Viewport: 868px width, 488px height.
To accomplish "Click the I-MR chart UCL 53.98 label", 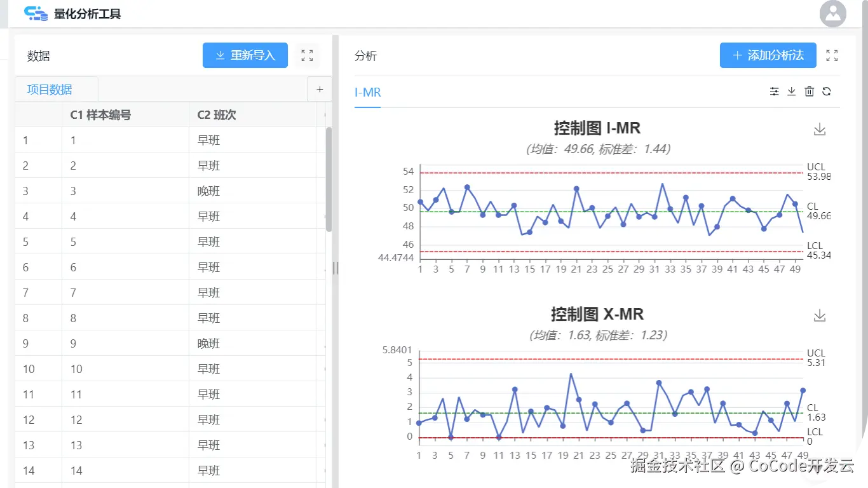I will [818, 172].
